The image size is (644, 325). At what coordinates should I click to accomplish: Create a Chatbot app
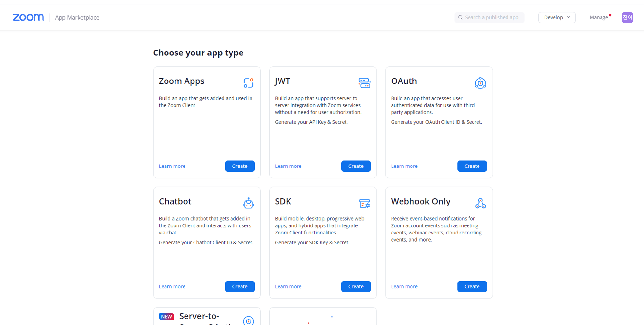pyautogui.click(x=240, y=286)
